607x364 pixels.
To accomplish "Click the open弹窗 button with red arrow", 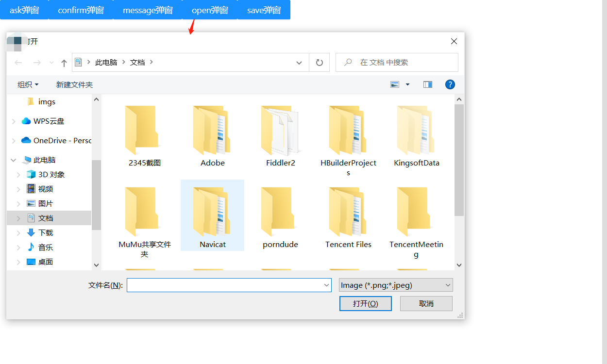I will click(x=209, y=10).
